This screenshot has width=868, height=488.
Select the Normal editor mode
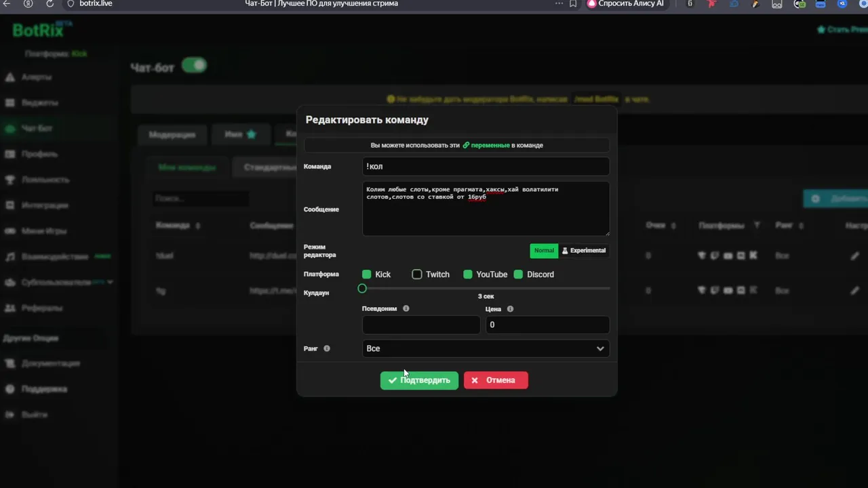(x=544, y=251)
